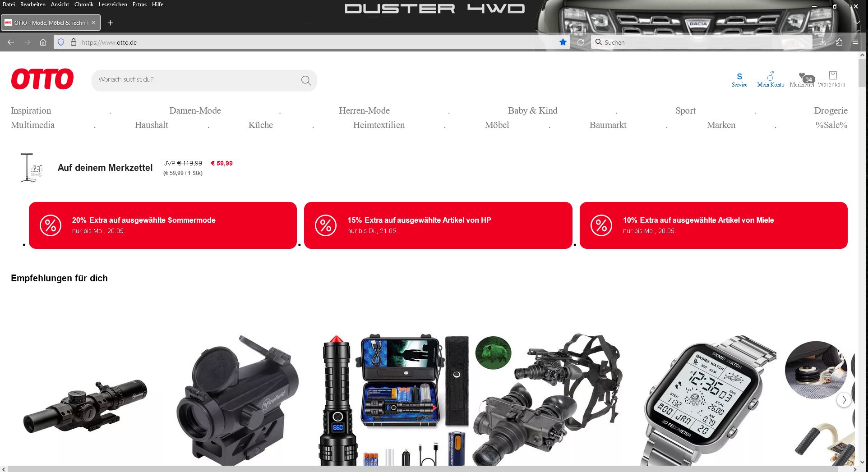Click the Firefox home icon
The width and height of the screenshot is (868, 472).
click(x=43, y=42)
